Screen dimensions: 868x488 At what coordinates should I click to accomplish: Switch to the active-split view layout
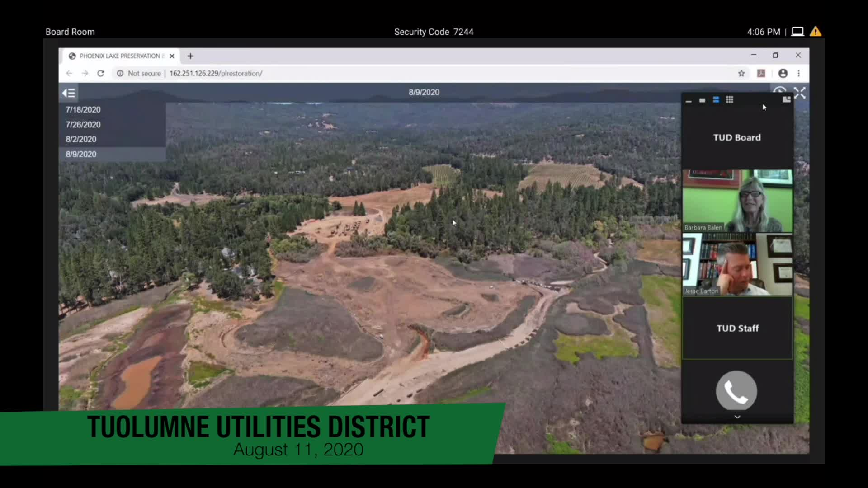pyautogui.click(x=716, y=100)
